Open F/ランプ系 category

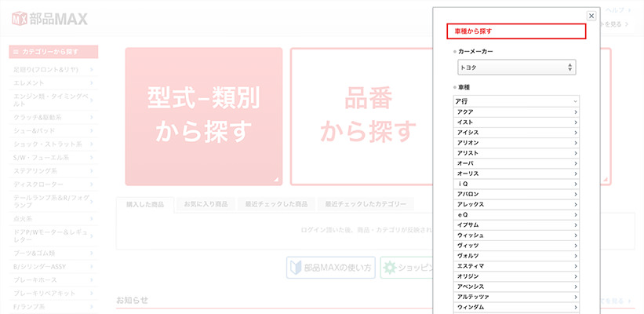53,307
